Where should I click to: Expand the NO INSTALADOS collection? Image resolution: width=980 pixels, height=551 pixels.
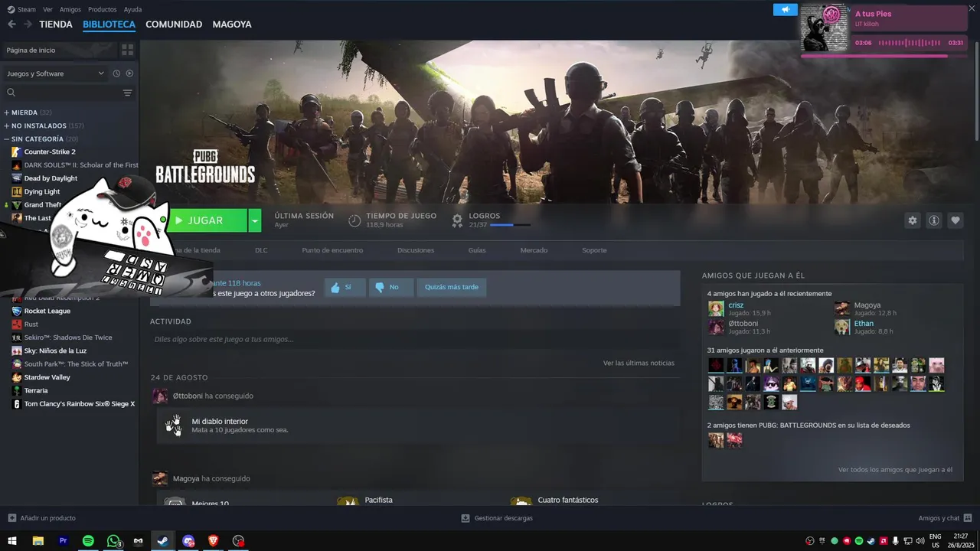click(x=44, y=126)
